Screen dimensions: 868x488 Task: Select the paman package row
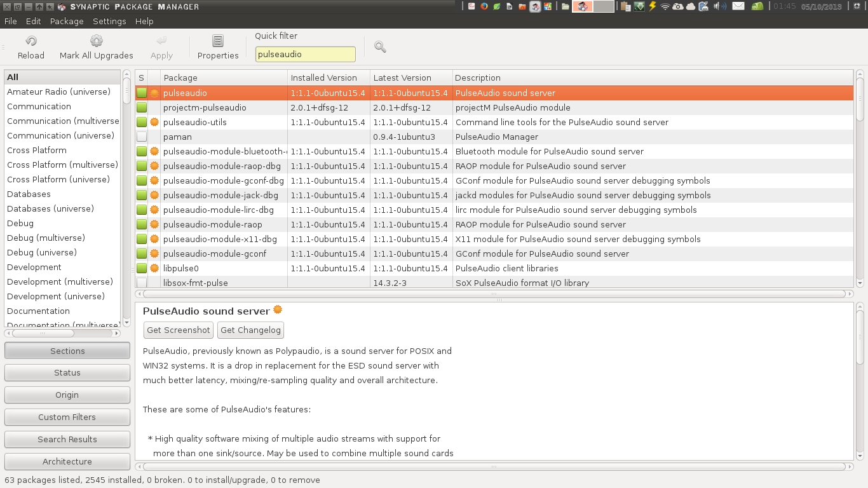tap(494, 137)
